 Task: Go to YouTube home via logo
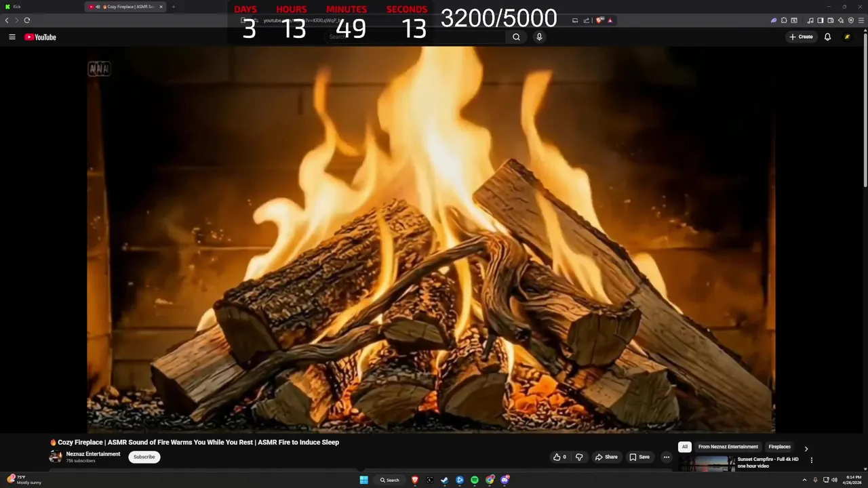coord(40,37)
